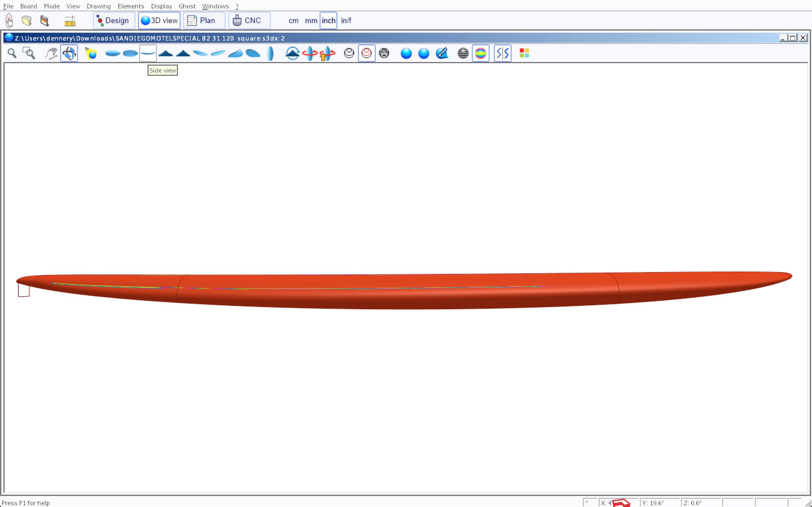This screenshot has width=812, height=507.
Task: Activate the 3D rotate view tool
Action: (x=69, y=53)
